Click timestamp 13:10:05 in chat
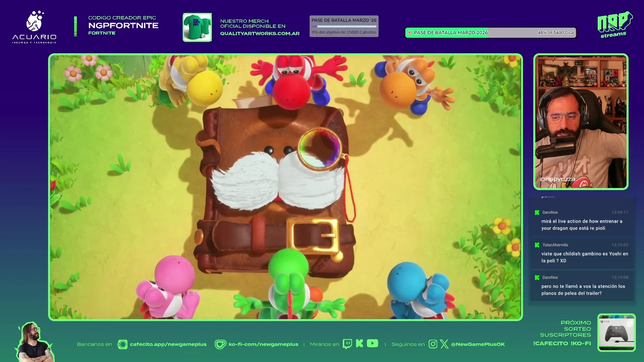The image size is (644, 362). [x=620, y=245]
